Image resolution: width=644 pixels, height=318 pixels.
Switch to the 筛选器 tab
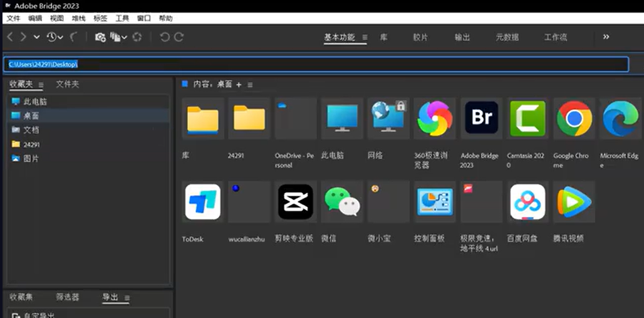coord(67,297)
